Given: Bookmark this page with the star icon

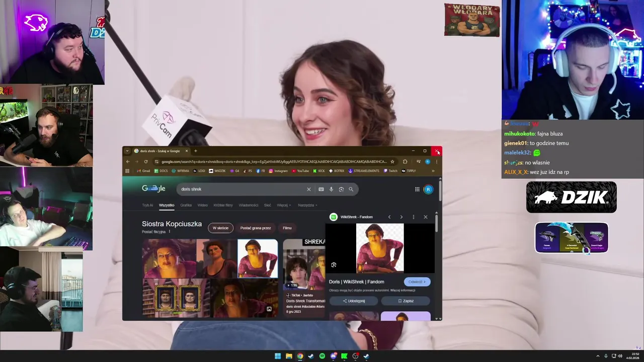Looking at the screenshot, I should pyautogui.click(x=392, y=161).
